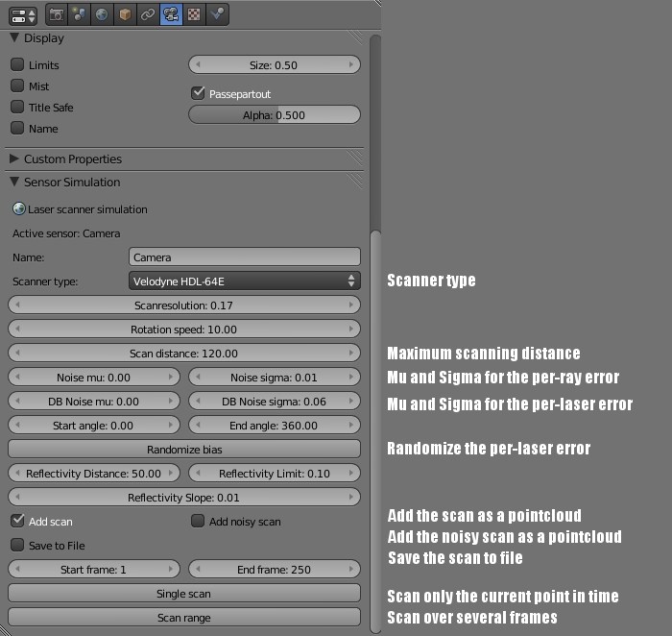This screenshot has height=636, width=672.
Task: Expand the Custom Properties panel
Action: pyautogui.click(x=14, y=159)
